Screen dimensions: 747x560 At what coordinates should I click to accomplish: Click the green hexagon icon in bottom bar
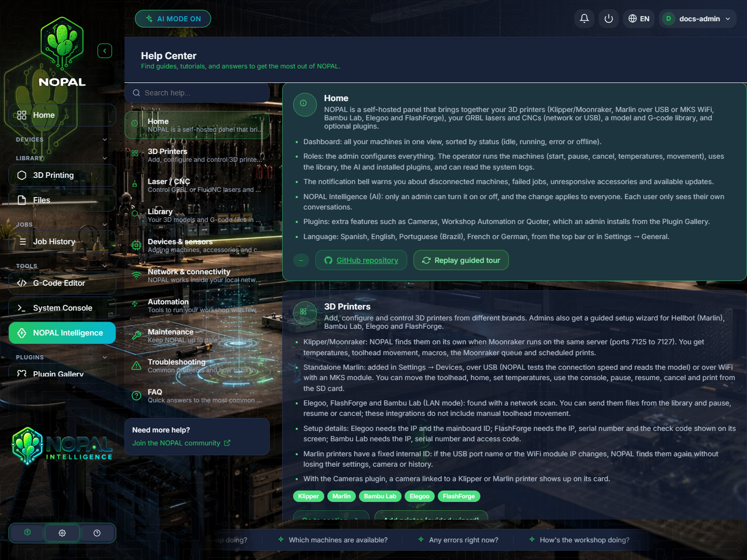click(27, 533)
